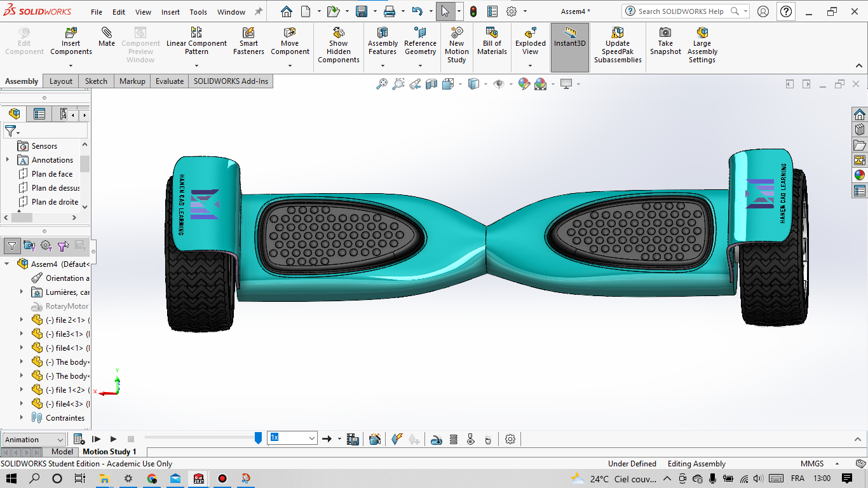Toggle the motion study filter funnel button
Image resolution: width=868 pixels, height=488 pixels.
[x=12, y=246]
